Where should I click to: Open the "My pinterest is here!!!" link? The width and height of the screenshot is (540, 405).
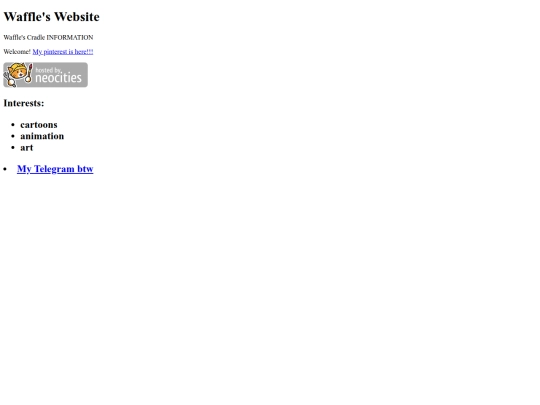pyautogui.click(x=63, y=52)
